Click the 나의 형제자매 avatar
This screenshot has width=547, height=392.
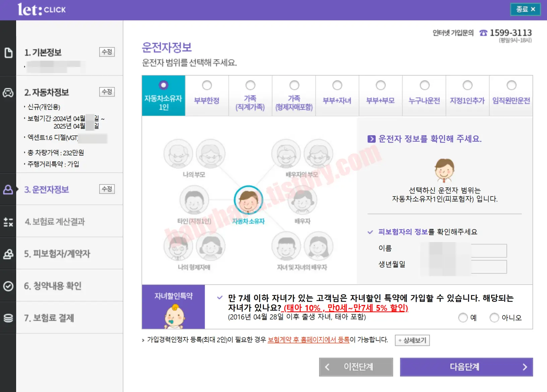[x=194, y=246]
